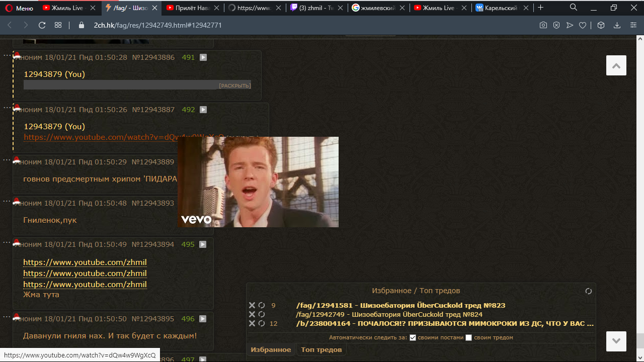View site security lock icon
The width and height of the screenshot is (644, 362).
(82, 25)
